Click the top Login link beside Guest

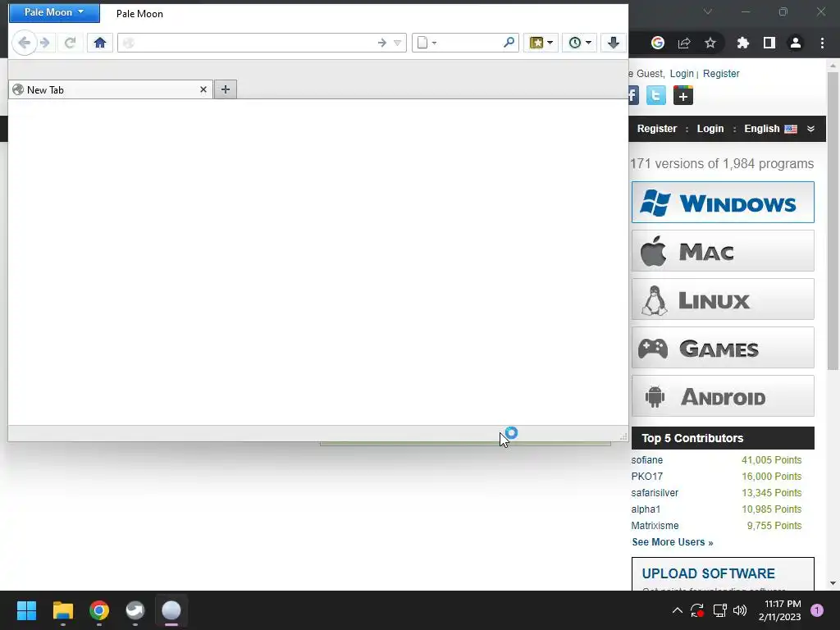pyautogui.click(x=682, y=73)
